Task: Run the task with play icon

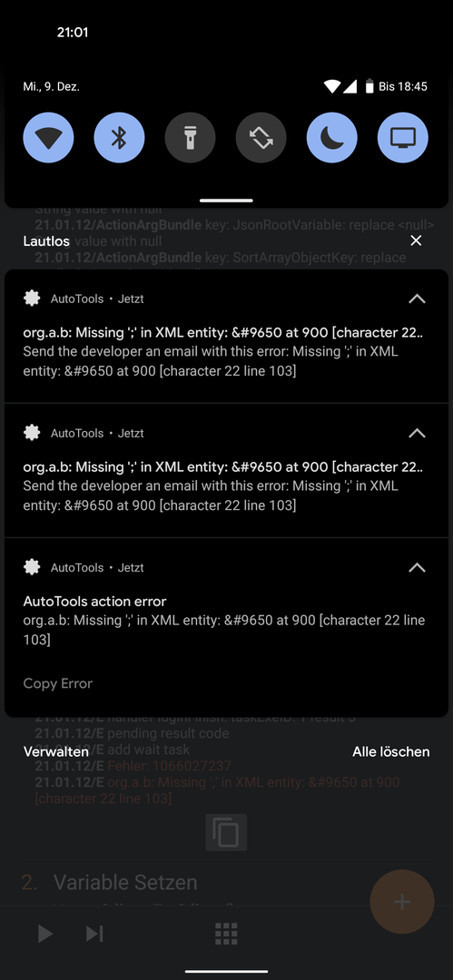Action: point(45,934)
